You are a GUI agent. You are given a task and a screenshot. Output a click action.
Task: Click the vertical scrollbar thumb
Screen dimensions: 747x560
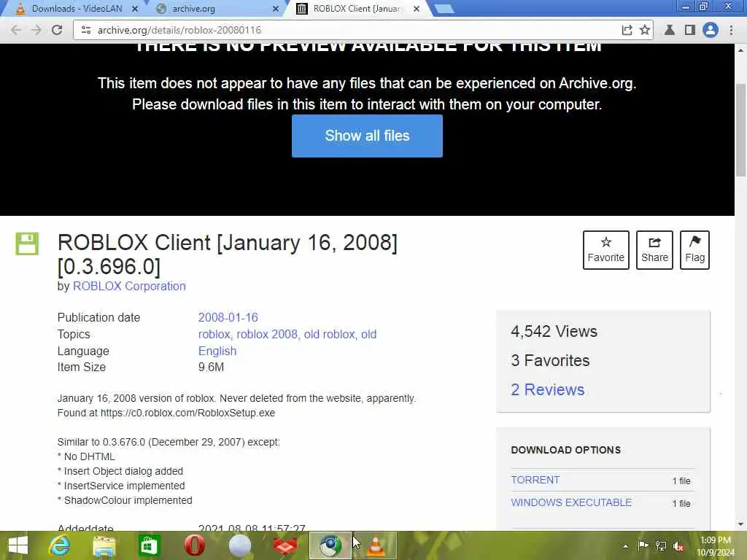tap(740, 130)
